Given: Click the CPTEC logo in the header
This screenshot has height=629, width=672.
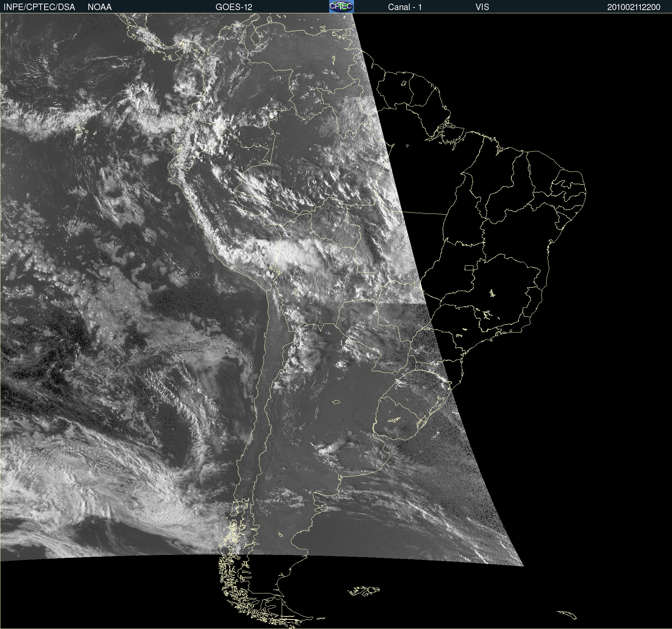Looking at the screenshot, I should [x=341, y=6].
